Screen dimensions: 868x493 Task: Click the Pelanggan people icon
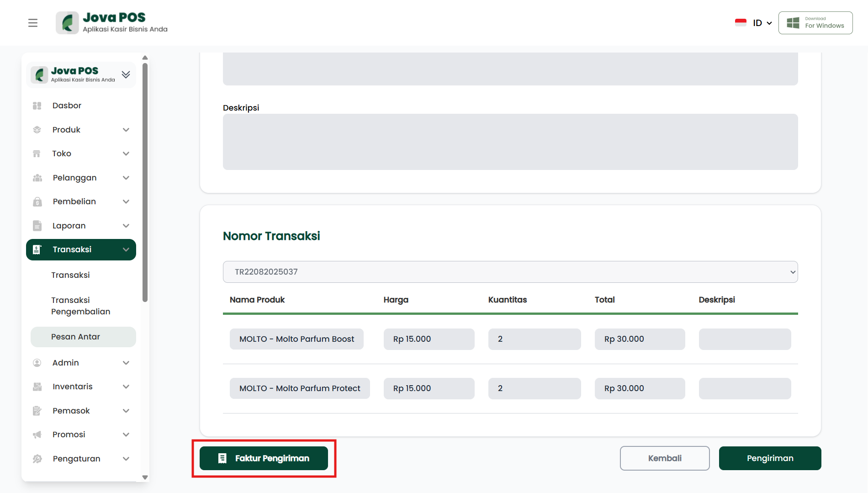pyautogui.click(x=37, y=178)
